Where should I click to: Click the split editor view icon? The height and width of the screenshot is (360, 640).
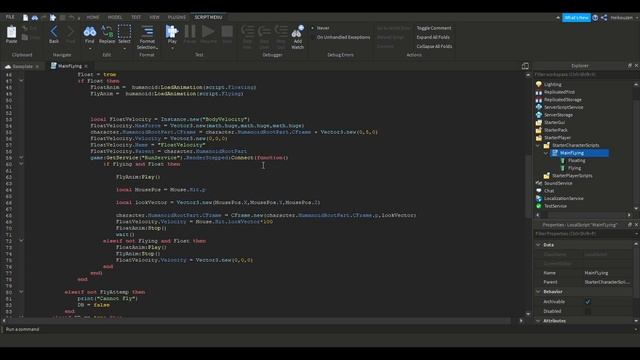pos(525,66)
